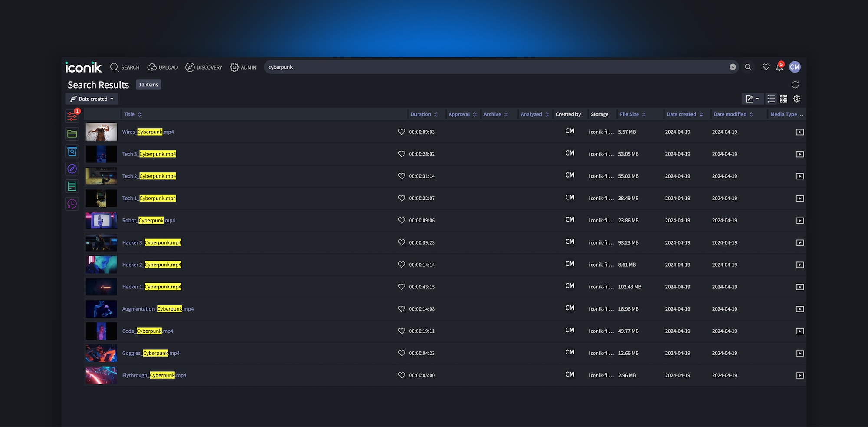Open search settings with the gear icon
This screenshot has height=427, width=868.
[797, 99]
